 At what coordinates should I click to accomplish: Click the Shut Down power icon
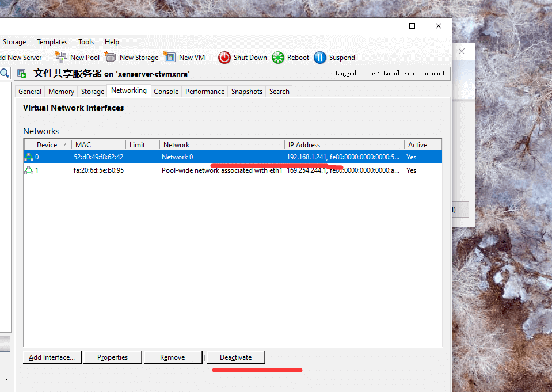[x=224, y=58]
